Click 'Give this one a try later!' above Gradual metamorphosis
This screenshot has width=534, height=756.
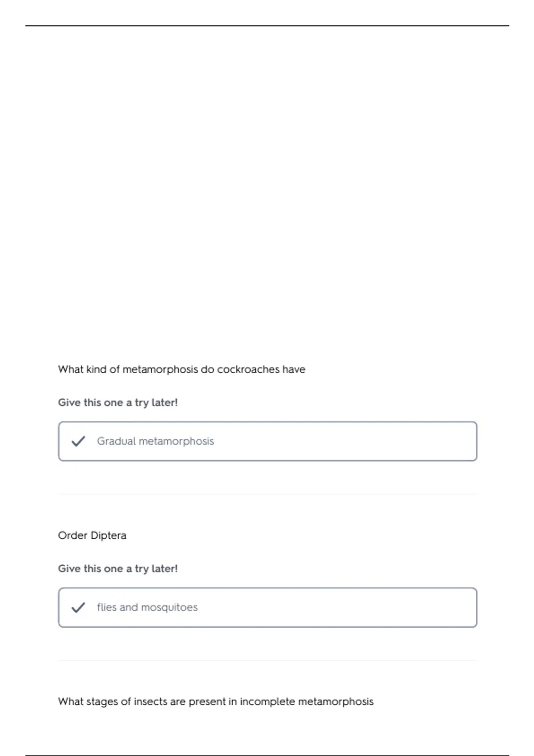point(118,402)
